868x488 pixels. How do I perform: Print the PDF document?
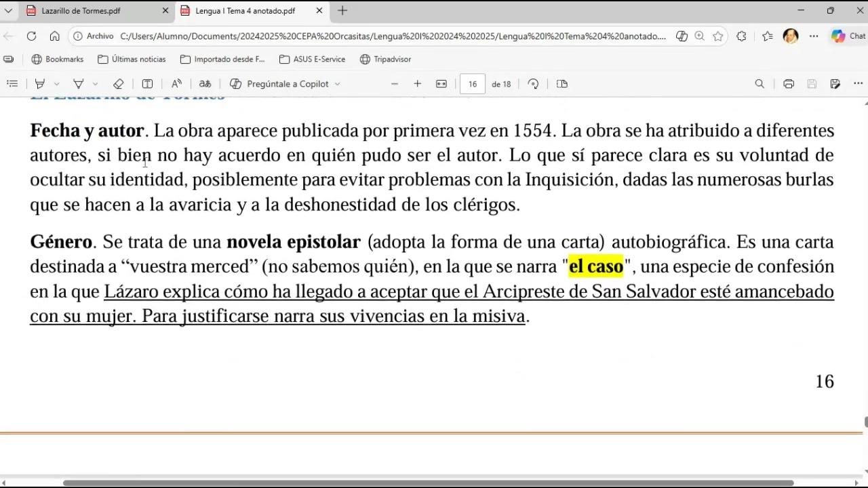tap(789, 84)
